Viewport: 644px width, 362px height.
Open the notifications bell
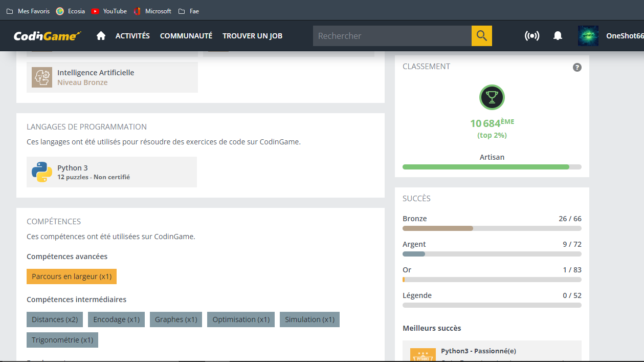tap(558, 36)
